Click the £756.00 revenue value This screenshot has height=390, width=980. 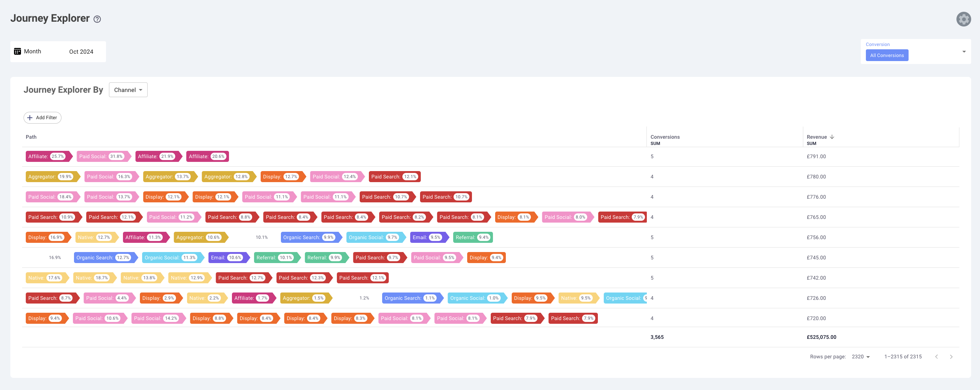(x=816, y=238)
